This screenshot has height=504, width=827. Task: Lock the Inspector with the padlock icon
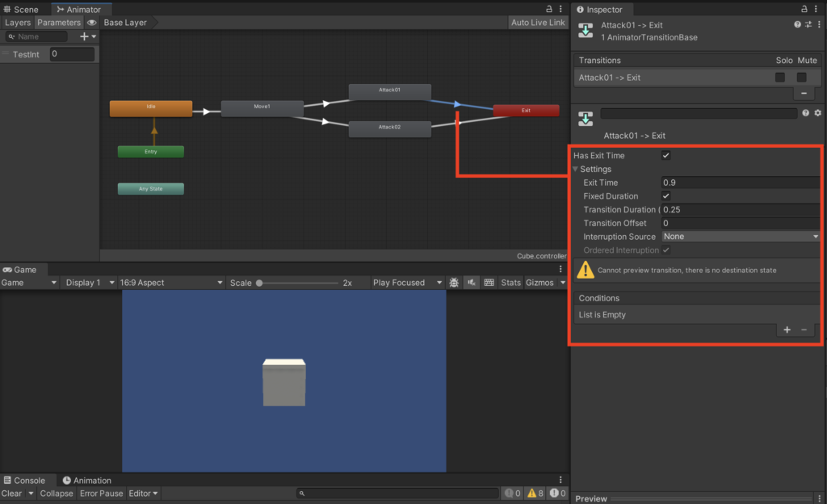click(804, 8)
